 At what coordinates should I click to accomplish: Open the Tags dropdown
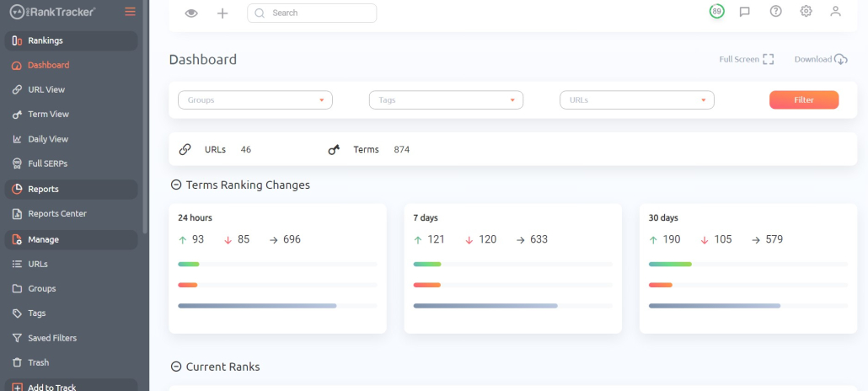pos(446,100)
